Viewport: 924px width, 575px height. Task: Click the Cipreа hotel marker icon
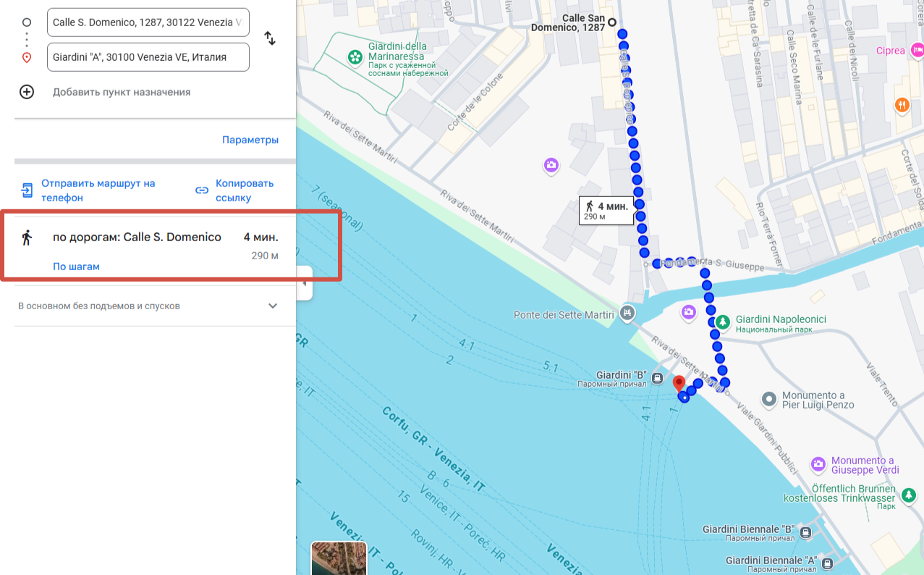(x=918, y=50)
